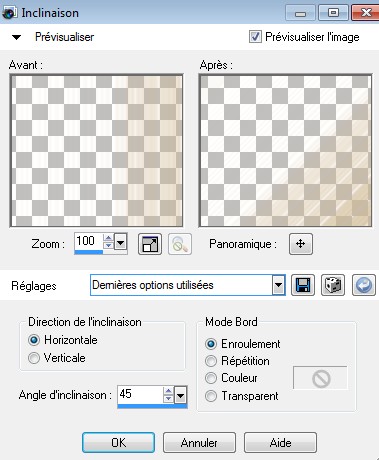Image resolution: width=379 pixels, height=460 pixels.
Task: Open the Zoom value dropdown arrow
Action: click(x=120, y=242)
